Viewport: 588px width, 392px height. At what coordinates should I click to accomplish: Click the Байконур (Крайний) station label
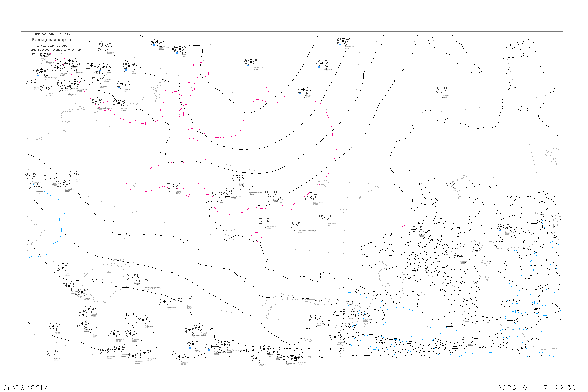tap(152, 288)
